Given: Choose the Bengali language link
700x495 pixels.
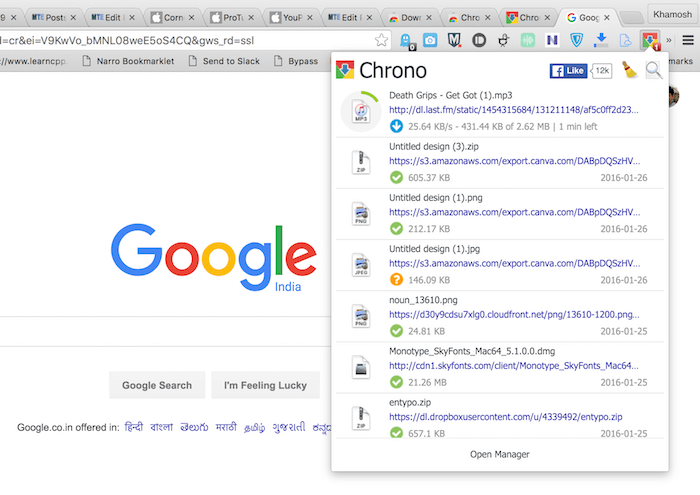Looking at the screenshot, I should 161,427.
